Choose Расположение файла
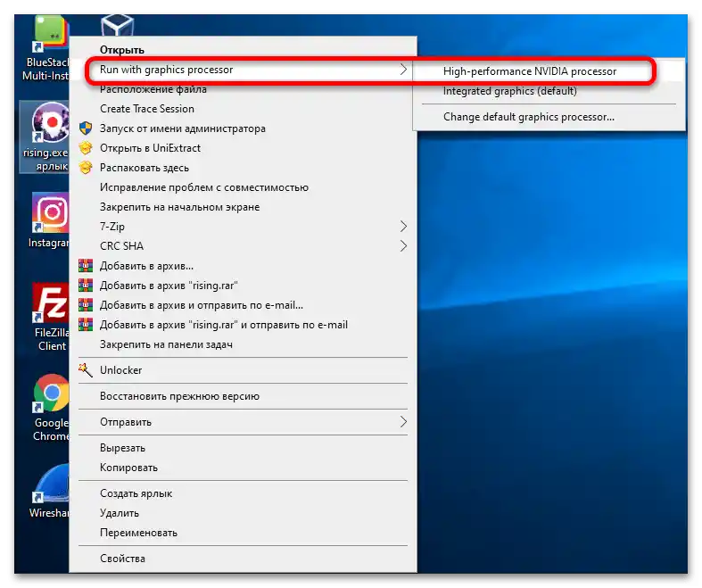The image size is (702, 588). (244, 89)
